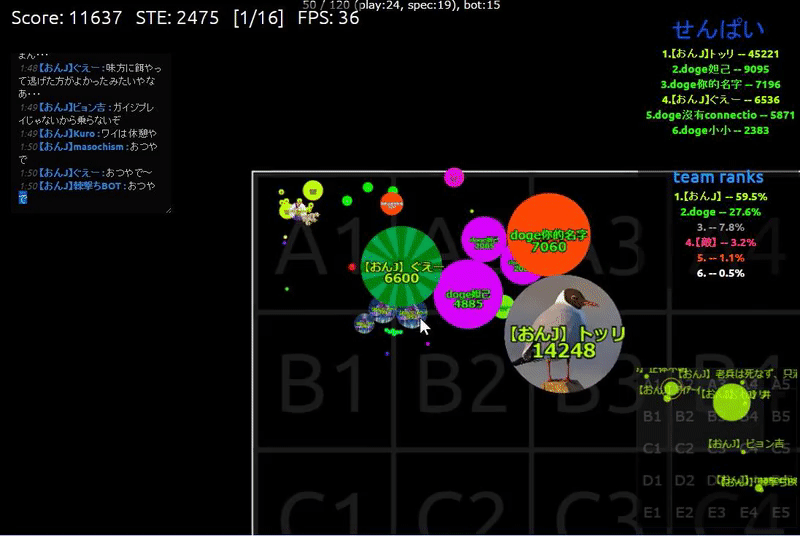The height and width of the screenshot is (536, 800).
Task: Click the highlighted blue で in chat
Action: tap(22, 198)
